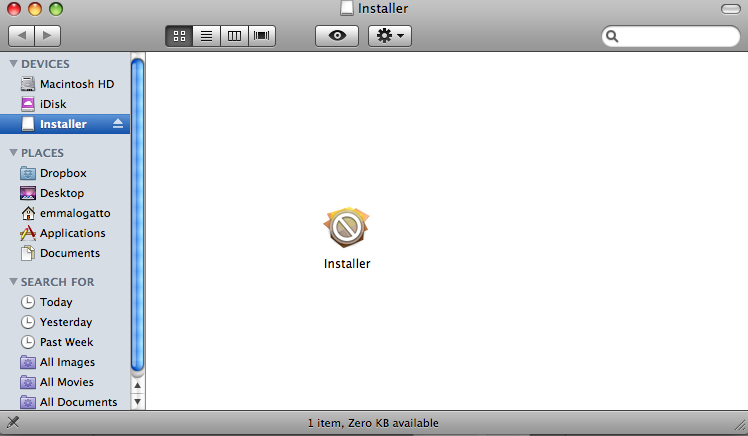This screenshot has width=748, height=436.
Task: Click the Macintosh HD drive icon
Action: pyautogui.click(x=28, y=84)
